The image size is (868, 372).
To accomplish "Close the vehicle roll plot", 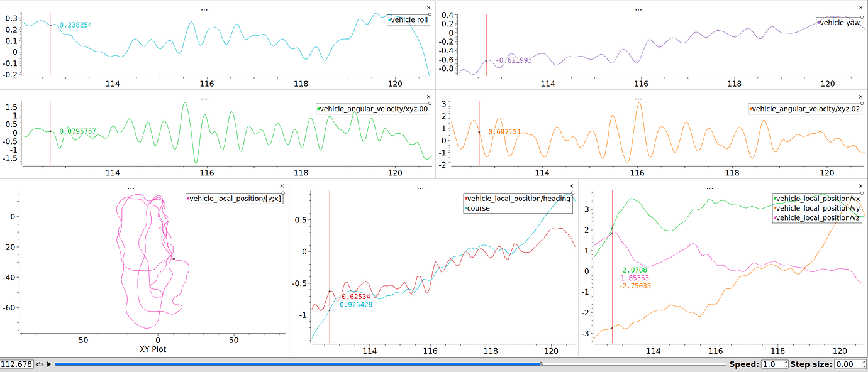I will (x=429, y=8).
